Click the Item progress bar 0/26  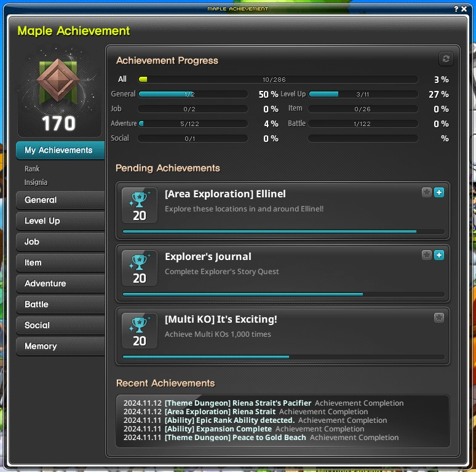[x=363, y=109]
